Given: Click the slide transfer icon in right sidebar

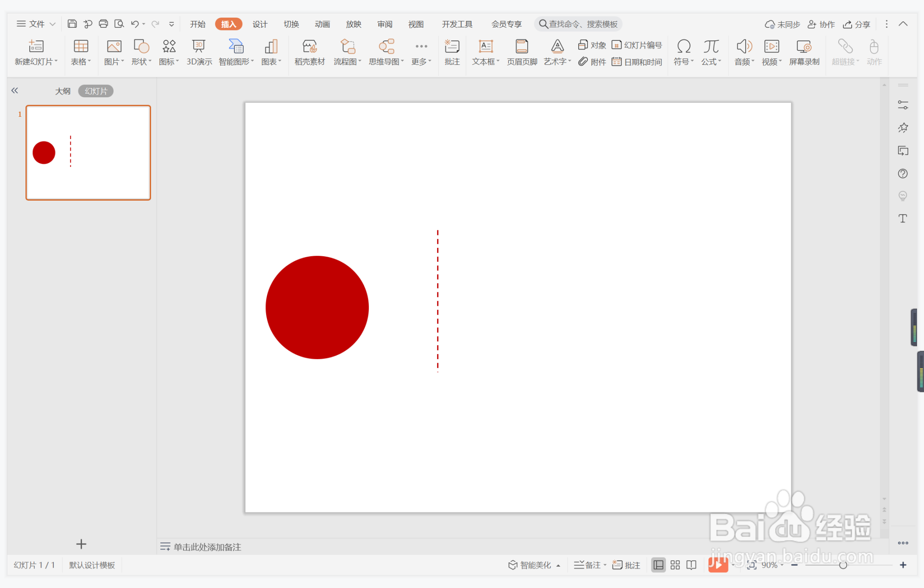Looking at the screenshot, I should (903, 151).
